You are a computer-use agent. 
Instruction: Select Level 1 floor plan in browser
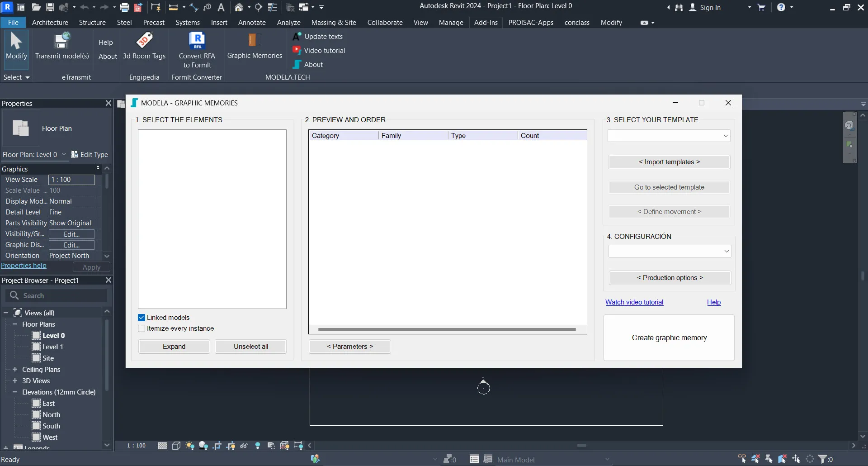click(52, 347)
